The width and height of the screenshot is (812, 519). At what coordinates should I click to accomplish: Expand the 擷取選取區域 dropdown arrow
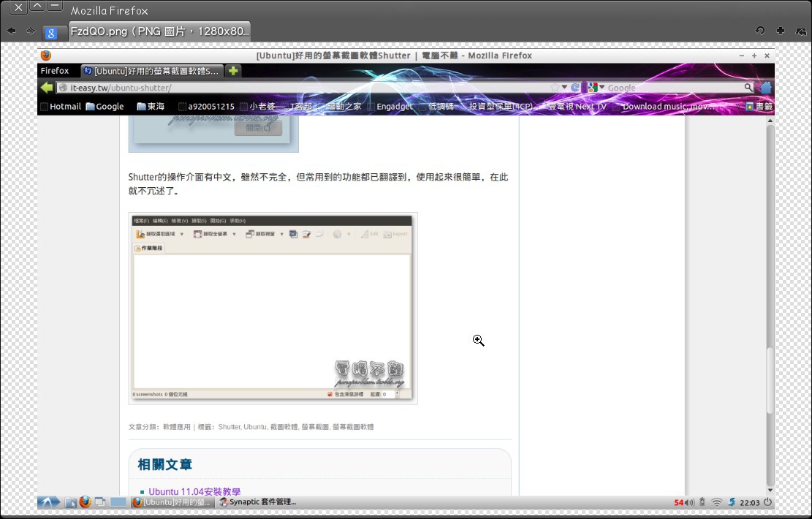point(182,235)
